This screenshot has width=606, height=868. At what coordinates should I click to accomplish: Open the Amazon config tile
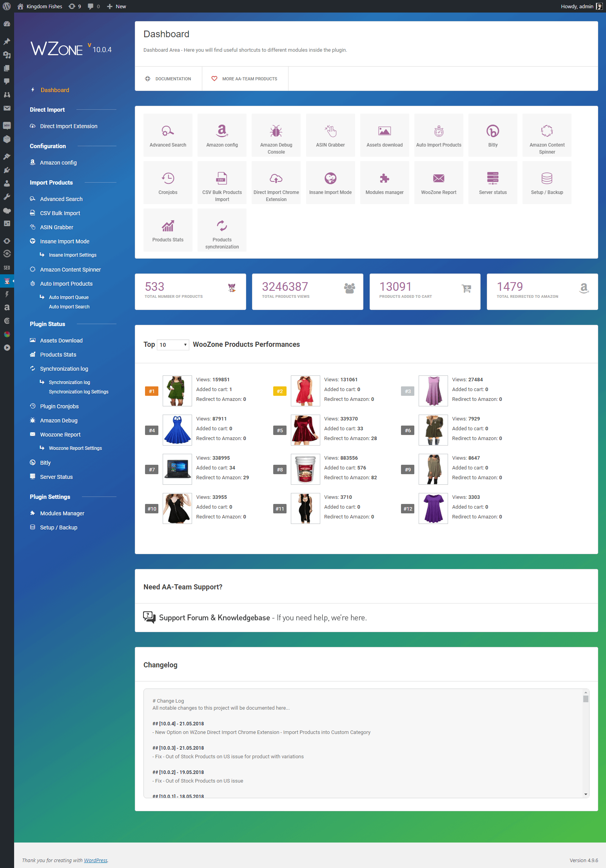click(222, 135)
